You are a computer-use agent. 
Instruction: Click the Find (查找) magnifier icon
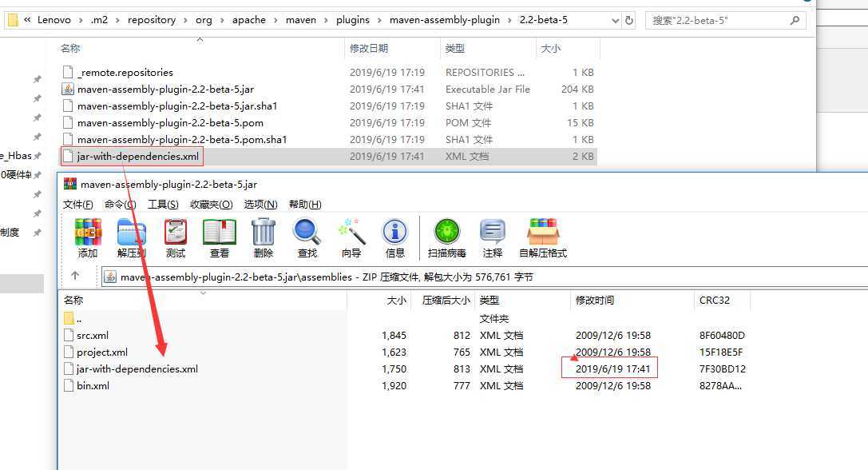pyautogui.click(x=307, y=232)
